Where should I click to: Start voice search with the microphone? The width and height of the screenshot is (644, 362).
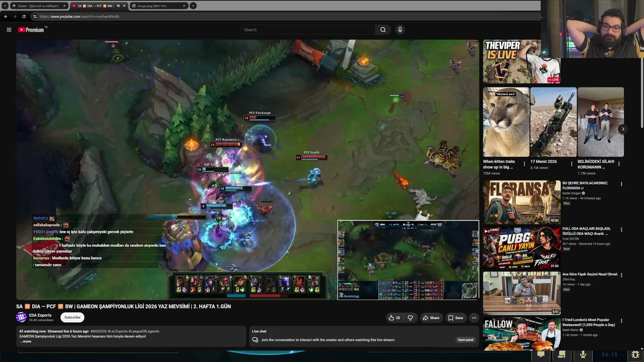[x=400, y=30]
